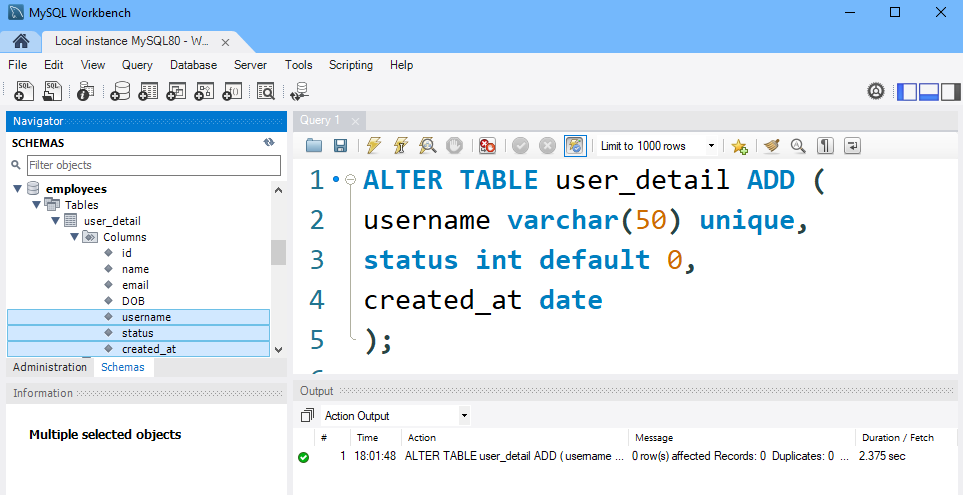Beautify the query with broom icon

pos(772,146)
